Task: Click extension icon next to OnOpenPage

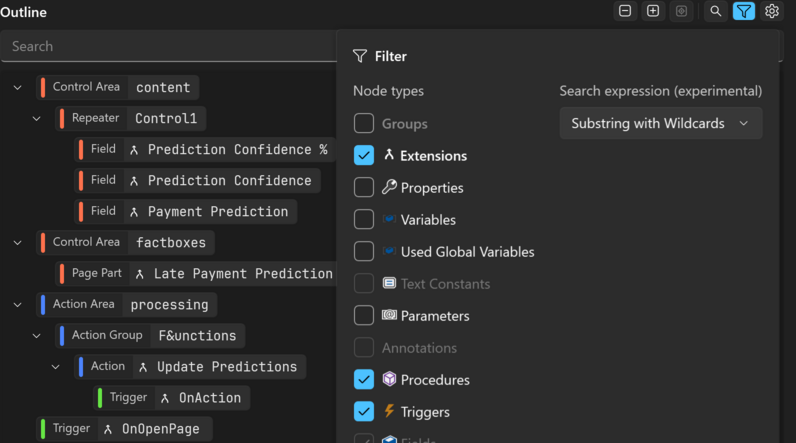Action: tap(108, 429)
